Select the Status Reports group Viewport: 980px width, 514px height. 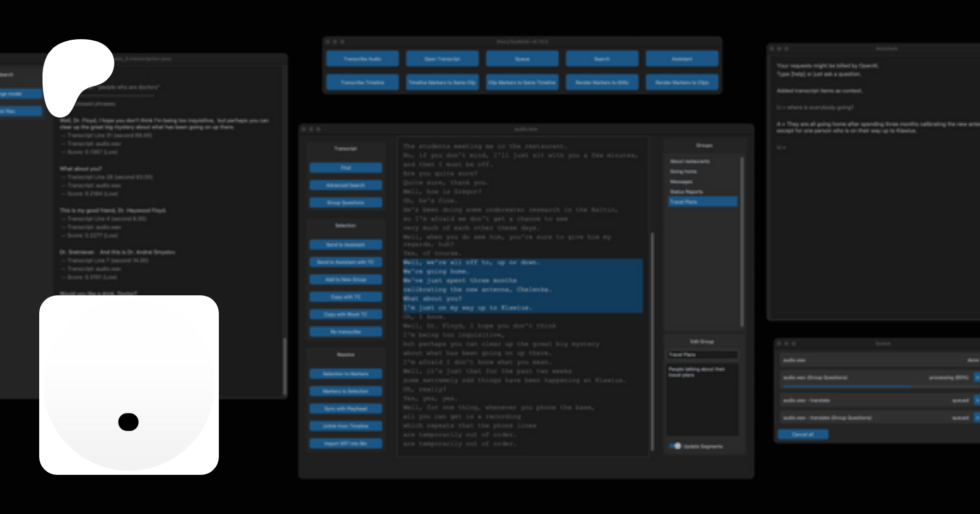coord(687,192)
